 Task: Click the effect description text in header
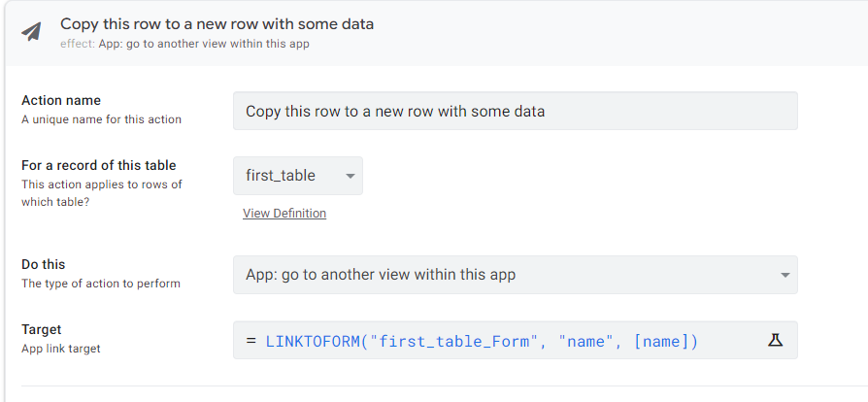(x=184, y=44)
